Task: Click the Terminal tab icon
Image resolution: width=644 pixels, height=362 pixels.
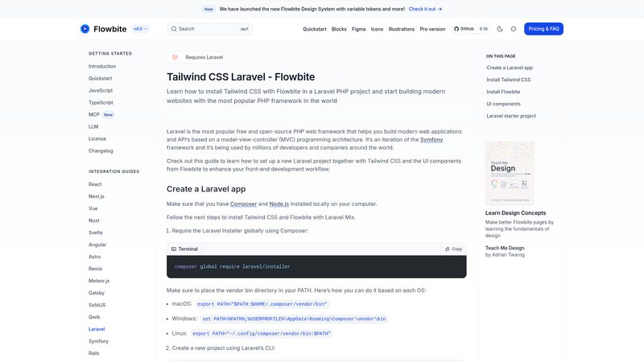Action: point(174,249)
